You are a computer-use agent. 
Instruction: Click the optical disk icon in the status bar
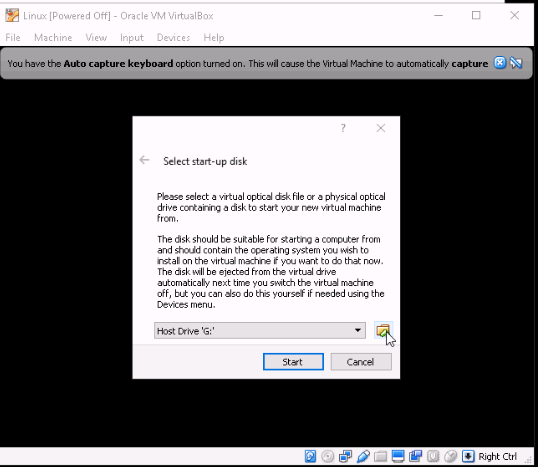click(x=328, y=456)
